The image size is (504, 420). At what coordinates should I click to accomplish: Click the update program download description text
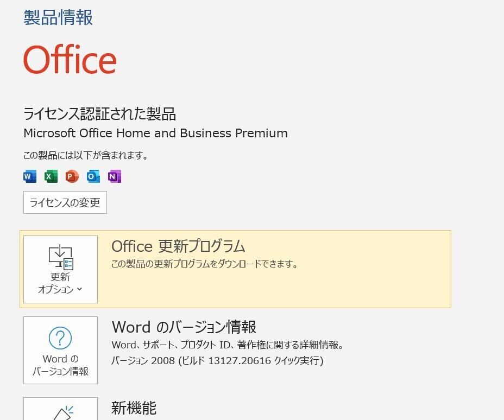click(x=204, y=264)
